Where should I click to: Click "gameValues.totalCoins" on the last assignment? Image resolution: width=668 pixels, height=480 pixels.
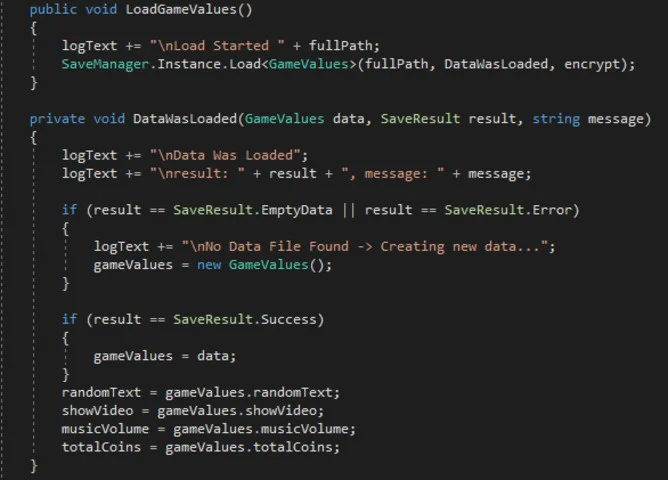point(249,447)
